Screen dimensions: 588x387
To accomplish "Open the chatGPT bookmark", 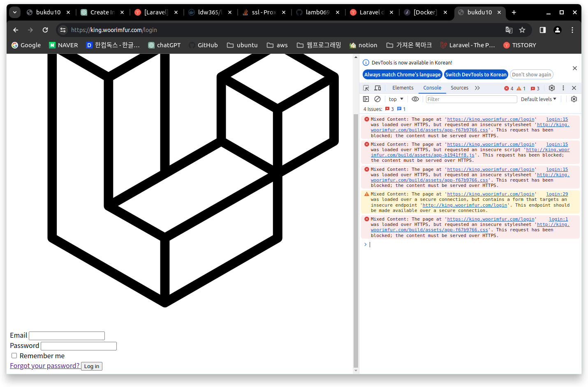I will [x=164, y=45].
